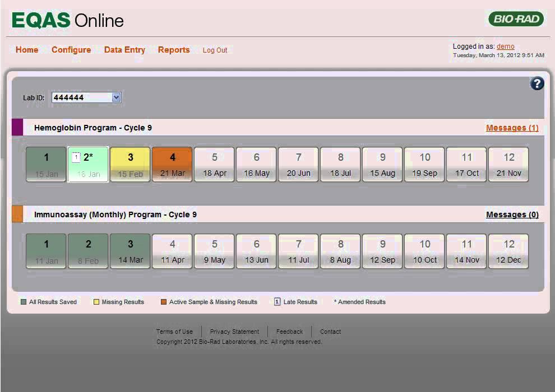
Task: Open the help question mark icon
Action: click(537, 84)
